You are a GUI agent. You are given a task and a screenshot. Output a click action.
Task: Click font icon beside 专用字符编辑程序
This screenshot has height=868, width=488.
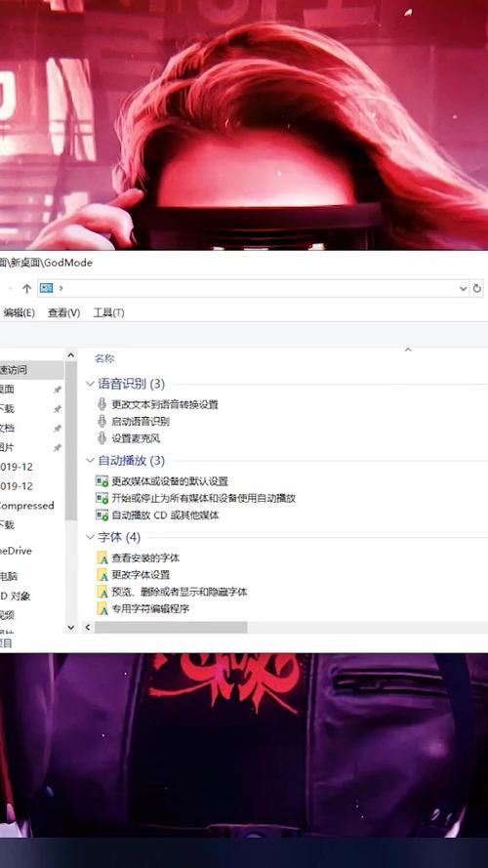[x=102, y=609]
